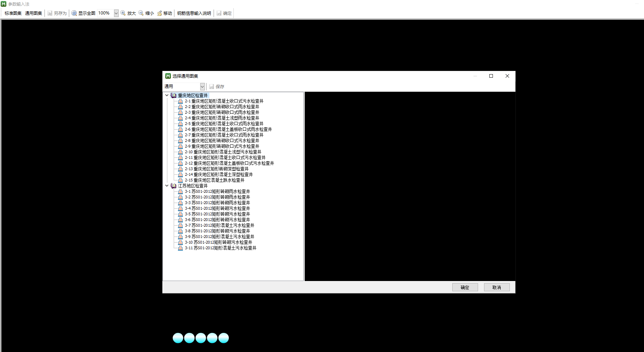
Task: Collapse the 江苏地区检查井 tree node
Action: point(167,186)
